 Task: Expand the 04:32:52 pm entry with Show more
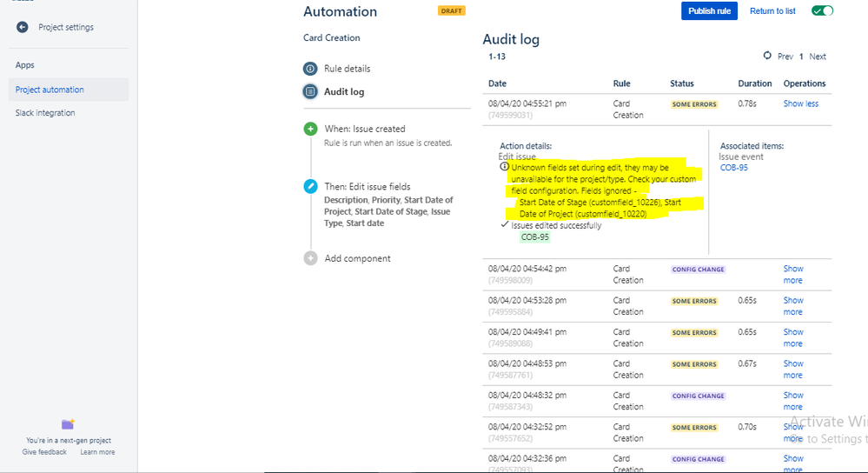pyautogui.click(x=792, y=432)
